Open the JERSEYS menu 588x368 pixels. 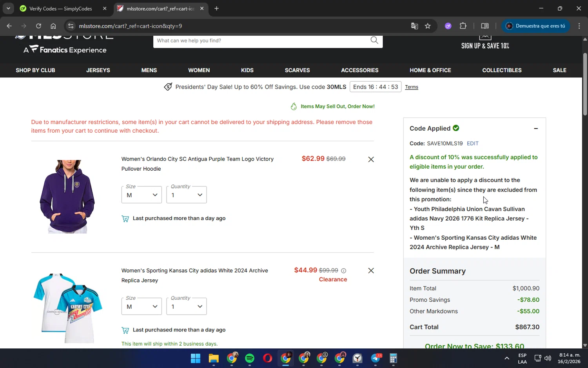pyautogui.click(x=98, y=70)
